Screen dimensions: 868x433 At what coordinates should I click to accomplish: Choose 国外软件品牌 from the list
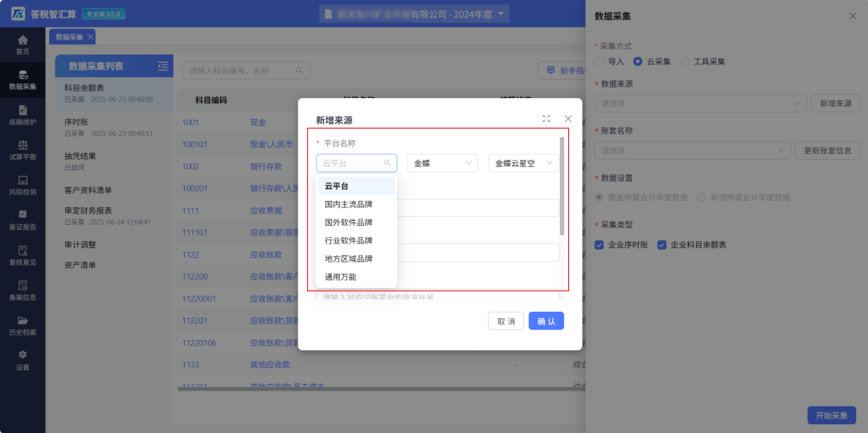click(357, 223)
